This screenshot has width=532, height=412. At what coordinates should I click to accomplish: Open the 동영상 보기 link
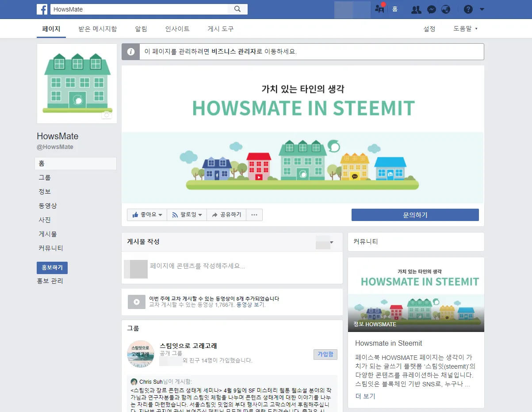pyautogui.click(x=251, y=305)
